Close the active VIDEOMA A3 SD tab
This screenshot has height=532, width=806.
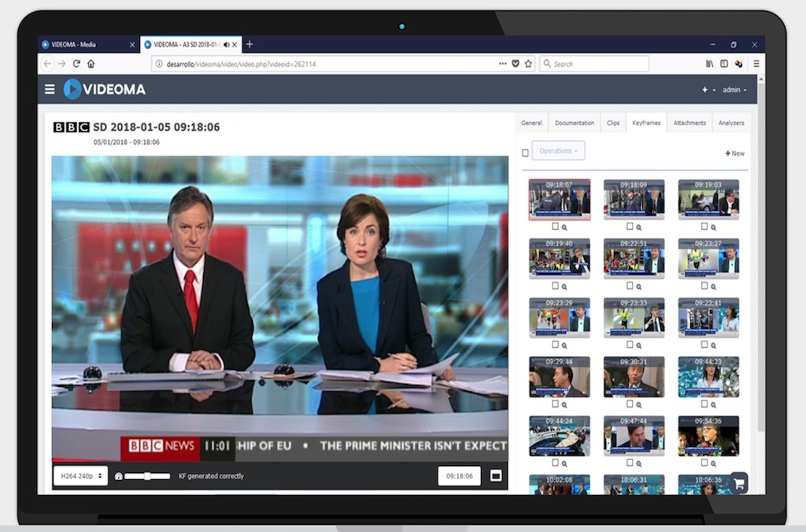click(x=235, y=45)
